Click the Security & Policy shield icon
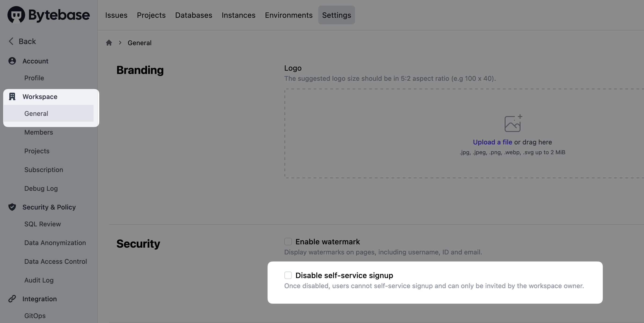This screenshot has width=644, height=323. click(x=12, y=207)
